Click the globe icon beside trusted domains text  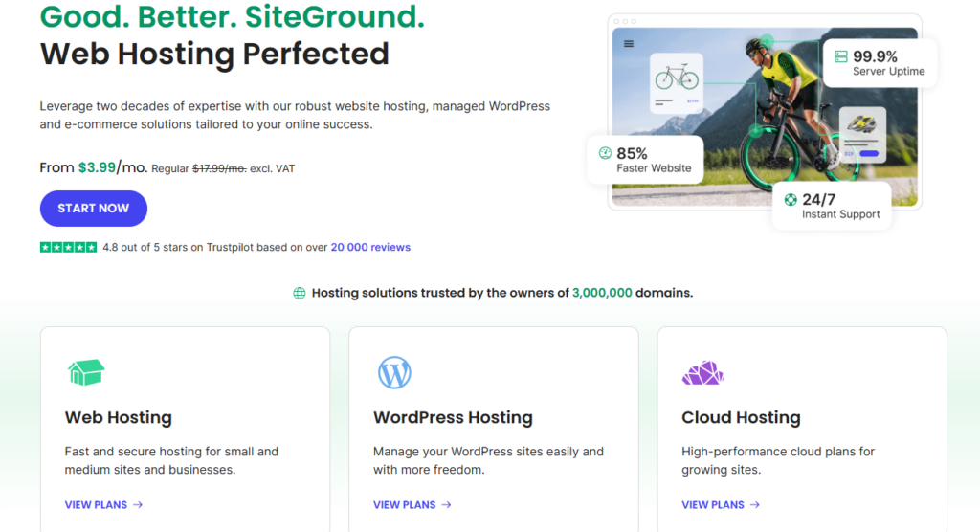tap(300, 293)
